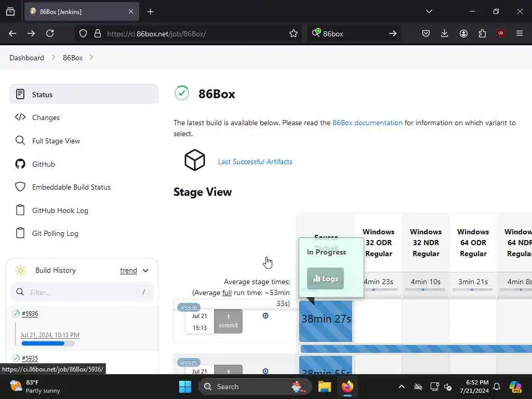Click the Jul 21, 2024, 10:13 PM timestamp
Viewport: 532px width, 399px height.
pos(50,335)
